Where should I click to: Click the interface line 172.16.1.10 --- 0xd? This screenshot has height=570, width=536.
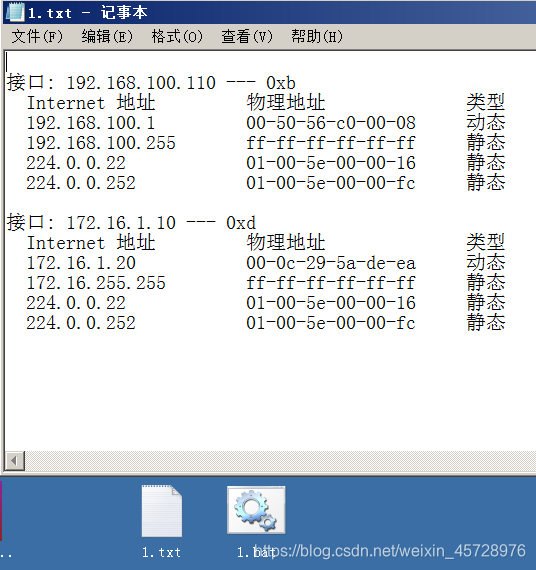132,223
